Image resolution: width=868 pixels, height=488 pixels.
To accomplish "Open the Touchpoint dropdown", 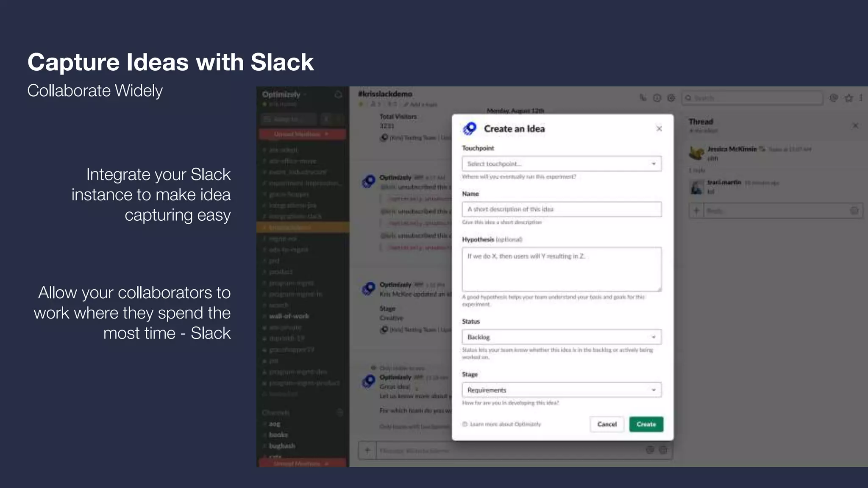I will (562, 164).
